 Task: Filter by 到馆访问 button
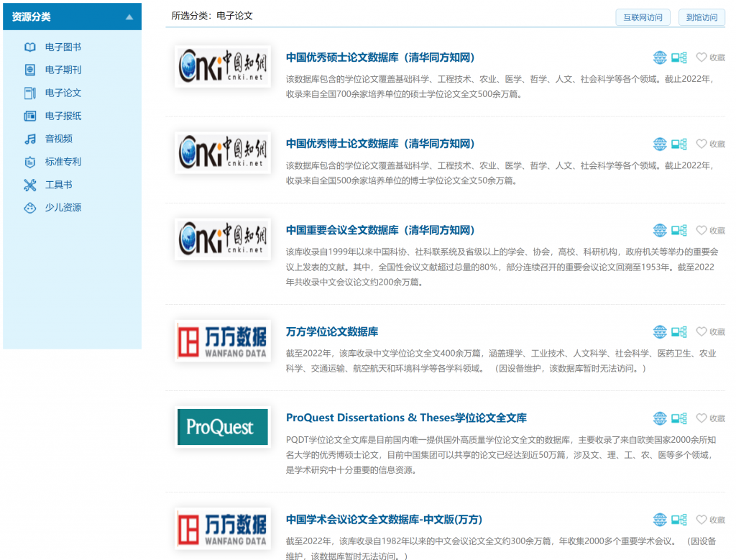[701, 17]
